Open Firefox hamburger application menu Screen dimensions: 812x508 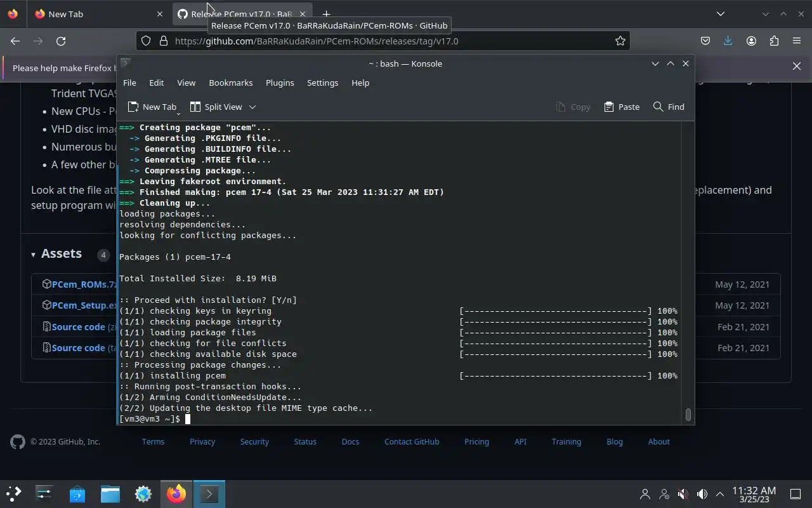click(x=797, y=41)
